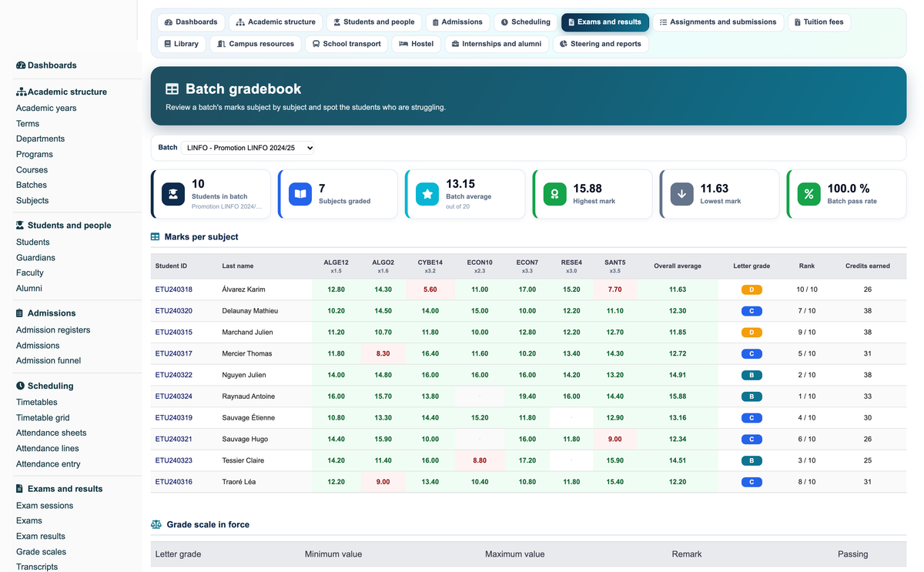Click Tessier Claire's 8.80 ECON10 mark

pyautogui.click(x=480, y=460)
